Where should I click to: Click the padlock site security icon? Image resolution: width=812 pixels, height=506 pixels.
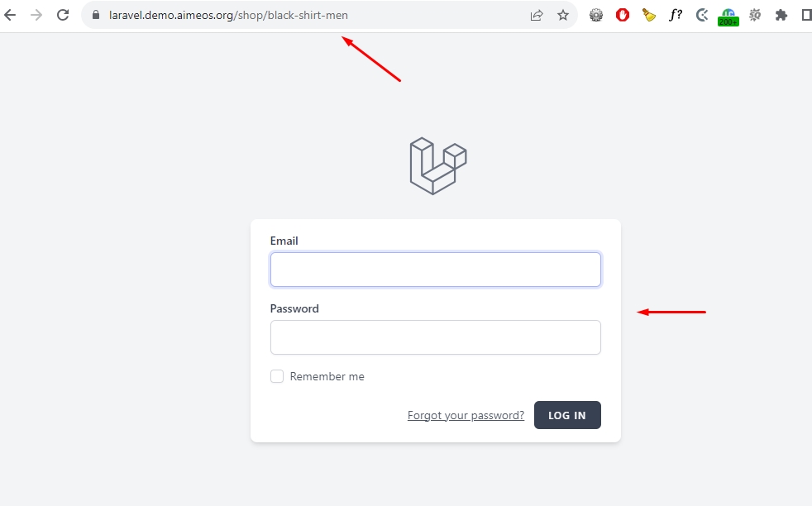click(96, 15)
